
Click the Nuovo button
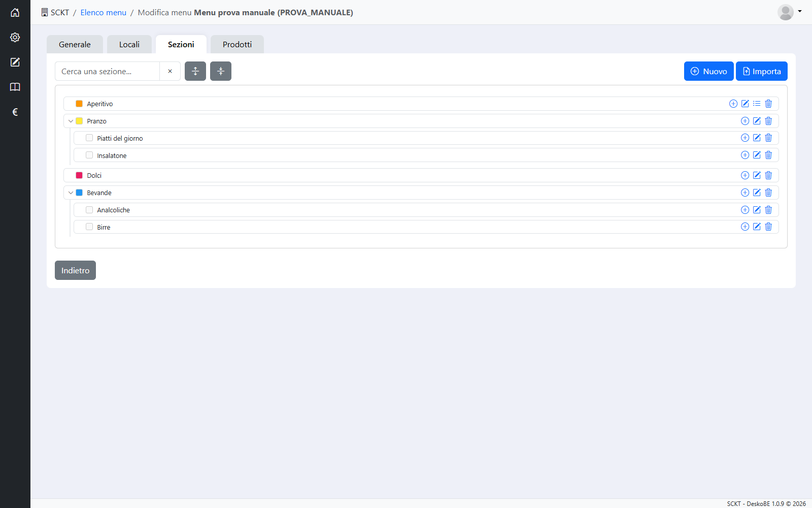[x=708, y=71]
